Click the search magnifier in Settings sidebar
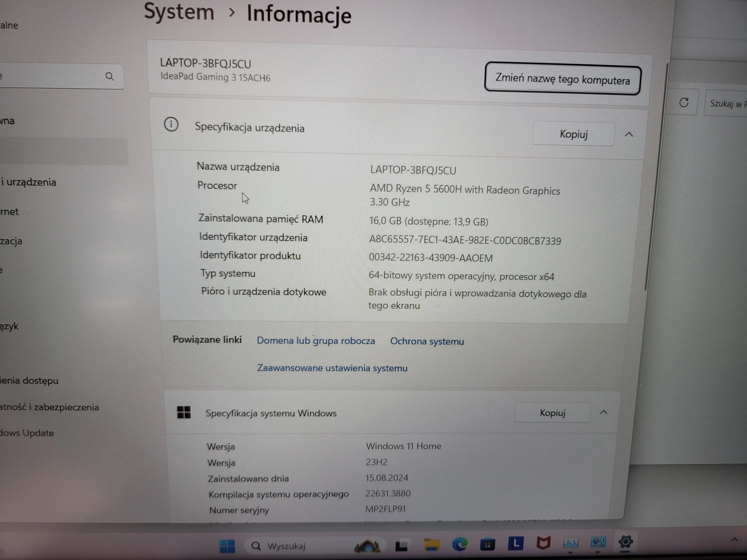Viewport: 747px width, 560px height. coord(109,76)
